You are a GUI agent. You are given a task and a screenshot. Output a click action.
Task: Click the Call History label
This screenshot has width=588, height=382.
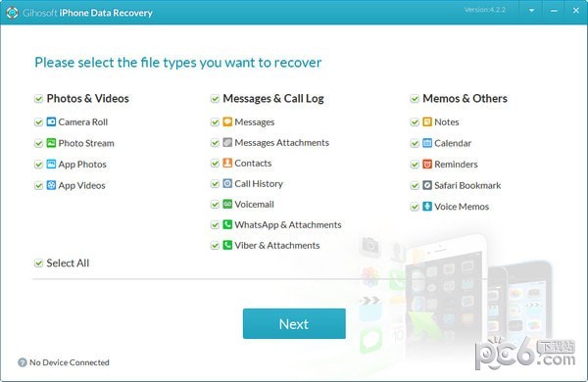[x=259, y=184]
